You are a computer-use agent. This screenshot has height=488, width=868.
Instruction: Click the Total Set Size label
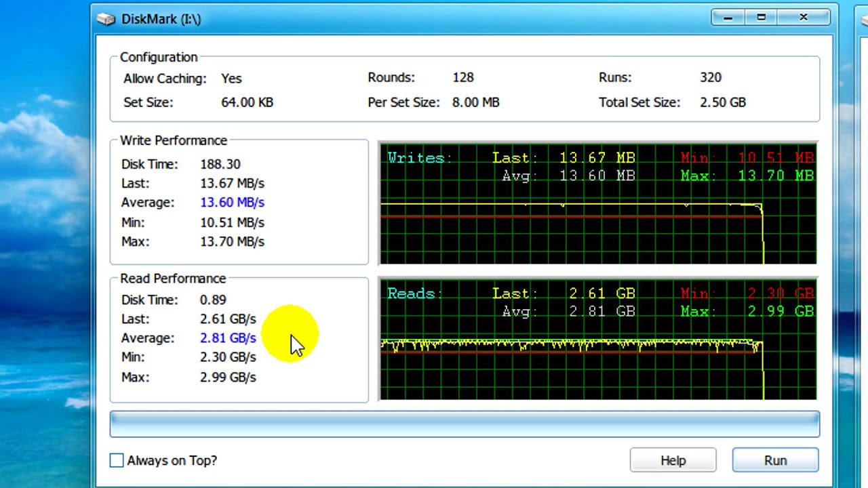[x=639, y=102]
